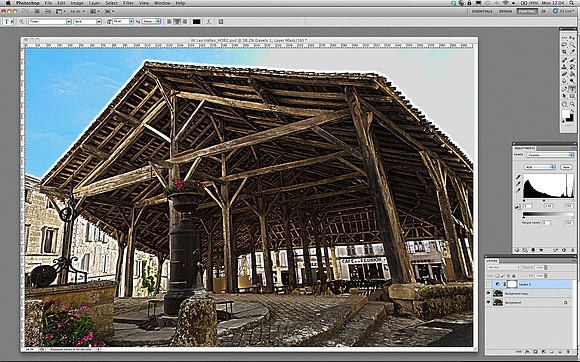Select the Brush tool

572,60
